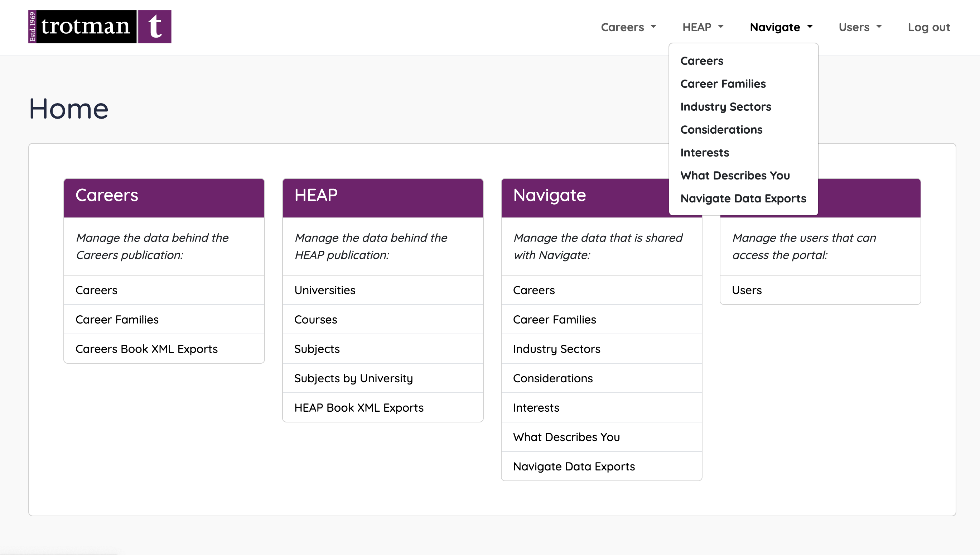Open Subjects in the HEAP card
This screenshot has height=555, width=980.
coord(383,349)
